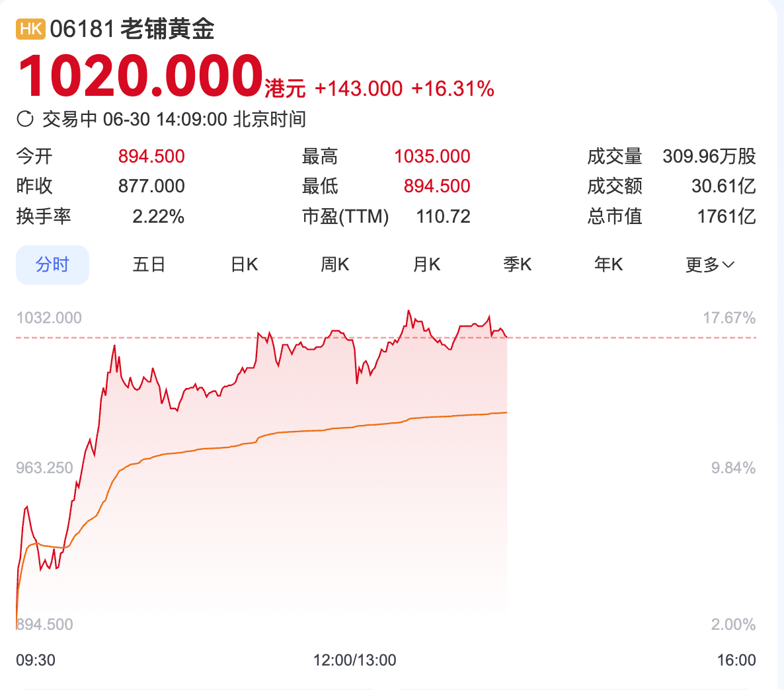Click the 12:00/13:00 time axis marker

point(355,660)
